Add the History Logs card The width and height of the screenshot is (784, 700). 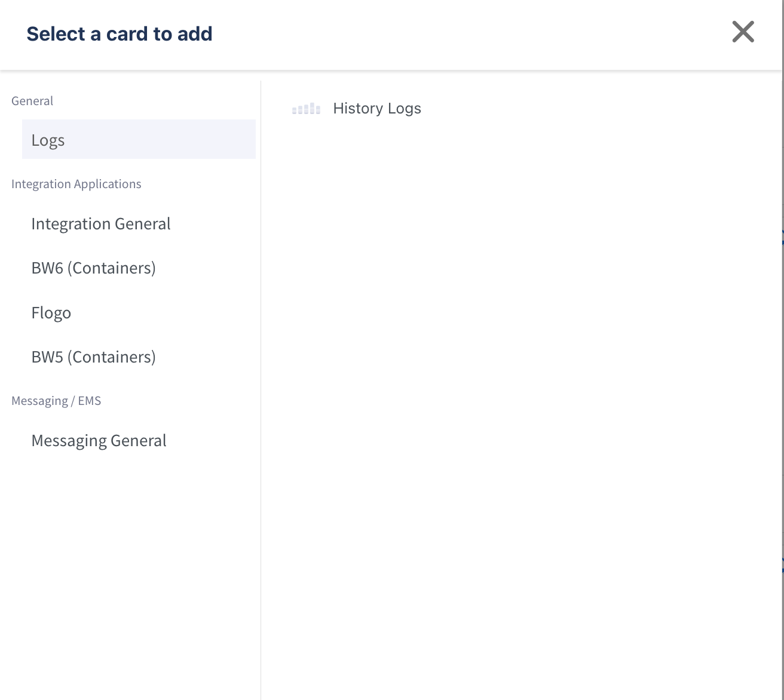376,109
